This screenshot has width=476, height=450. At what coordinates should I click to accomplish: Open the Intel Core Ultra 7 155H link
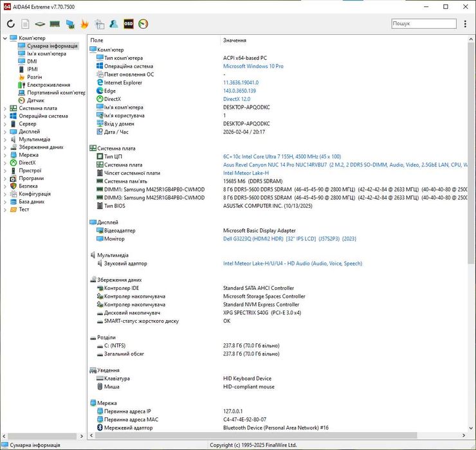(x=282, y=157)
